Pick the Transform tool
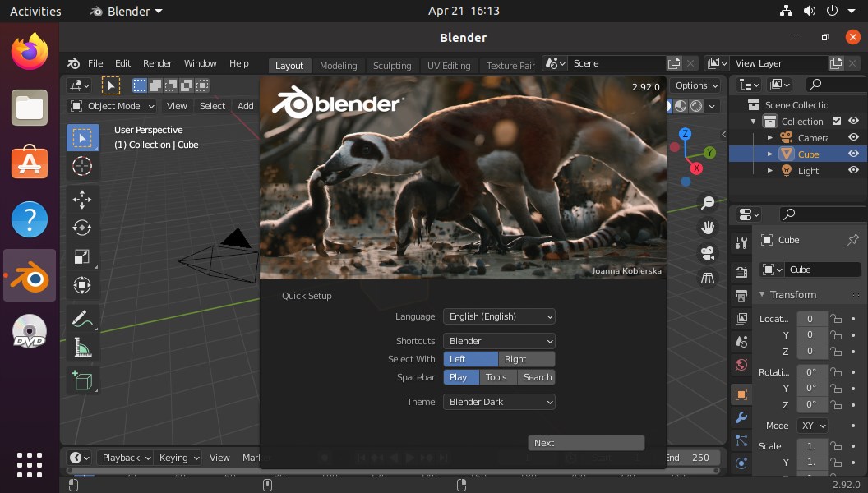The width and height of the screenshot is (868, 493). coord(82,285)
